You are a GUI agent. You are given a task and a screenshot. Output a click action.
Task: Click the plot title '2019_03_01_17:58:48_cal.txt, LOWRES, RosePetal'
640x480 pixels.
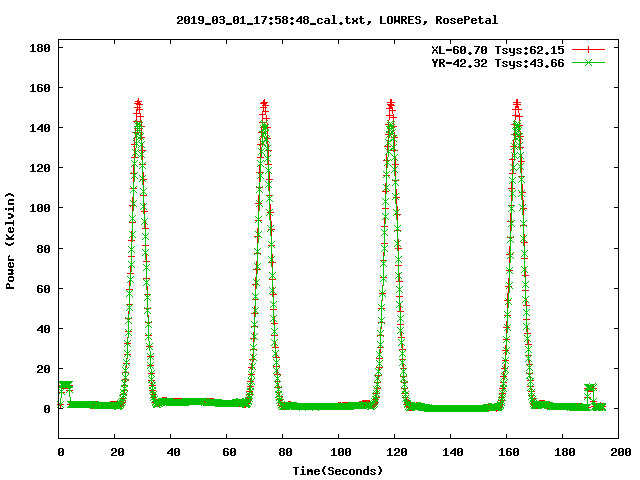click(x=337, y=20)
